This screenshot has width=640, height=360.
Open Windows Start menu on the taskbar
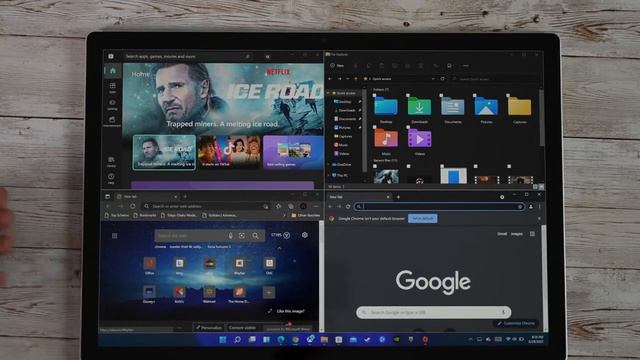(223, 340)
